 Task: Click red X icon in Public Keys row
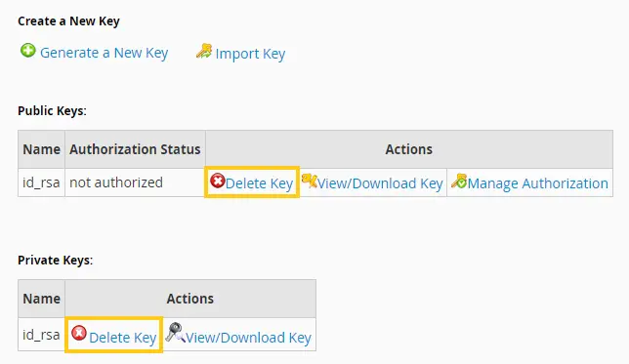218,181
